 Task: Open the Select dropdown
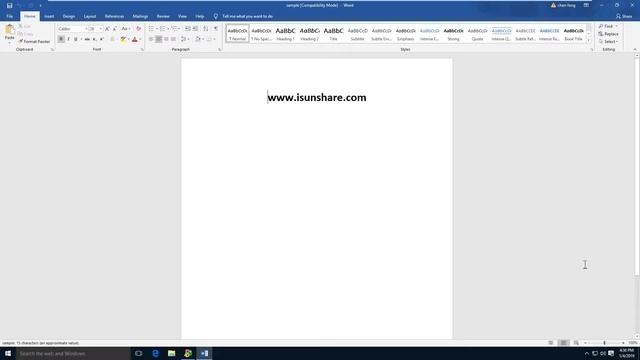(608, 42)
